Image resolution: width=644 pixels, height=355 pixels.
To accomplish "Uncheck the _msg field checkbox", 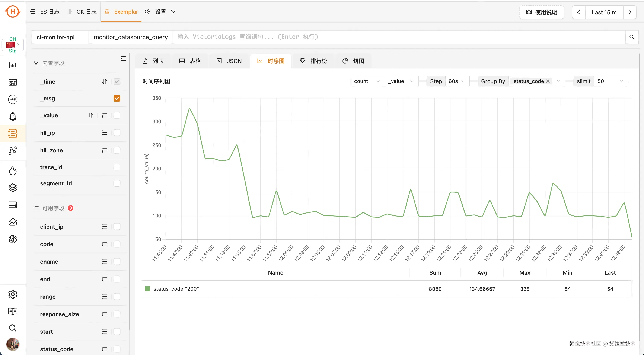I will (x=117, y=99).
